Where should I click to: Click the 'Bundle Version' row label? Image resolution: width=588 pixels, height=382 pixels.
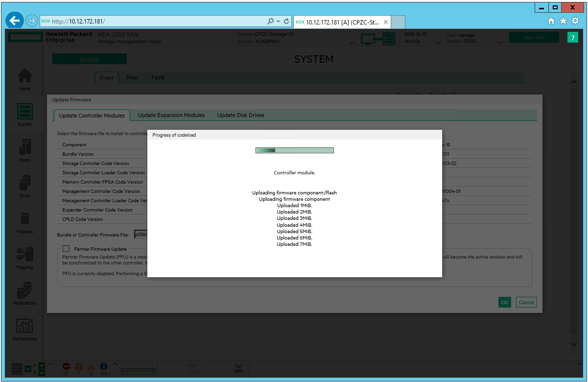[78, 154]
